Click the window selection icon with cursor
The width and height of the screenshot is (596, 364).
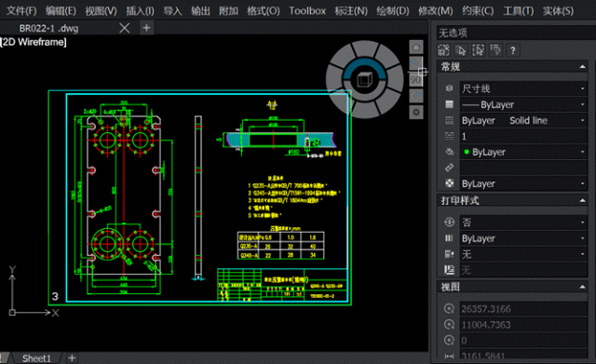click(478, 50)
